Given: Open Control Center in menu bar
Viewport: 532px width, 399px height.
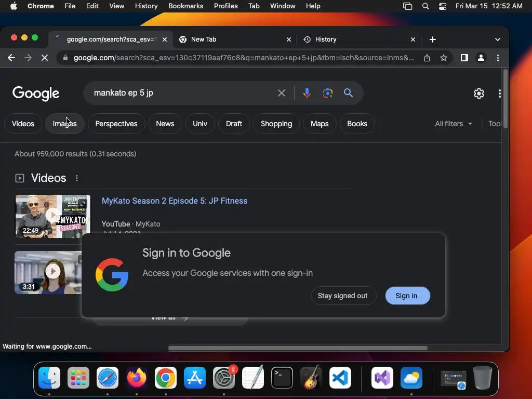Looking at the screenshot, I should click(x=443, y=6).
